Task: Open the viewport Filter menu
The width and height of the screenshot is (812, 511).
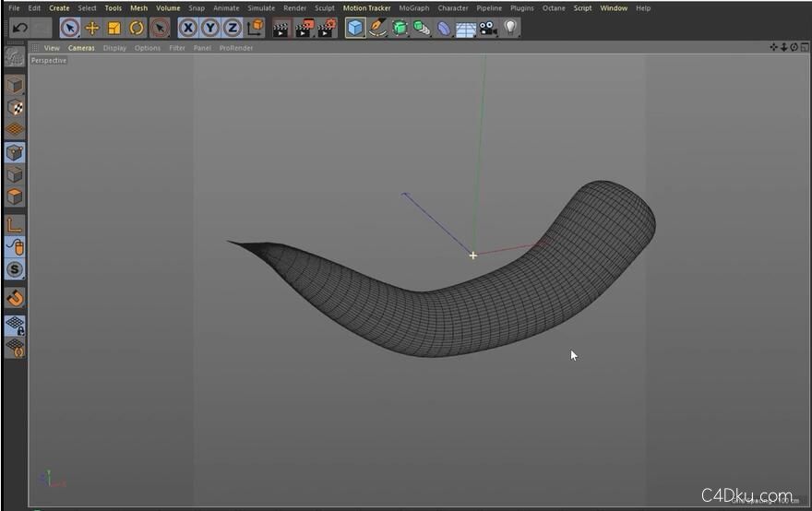Action: pos(176,48)
